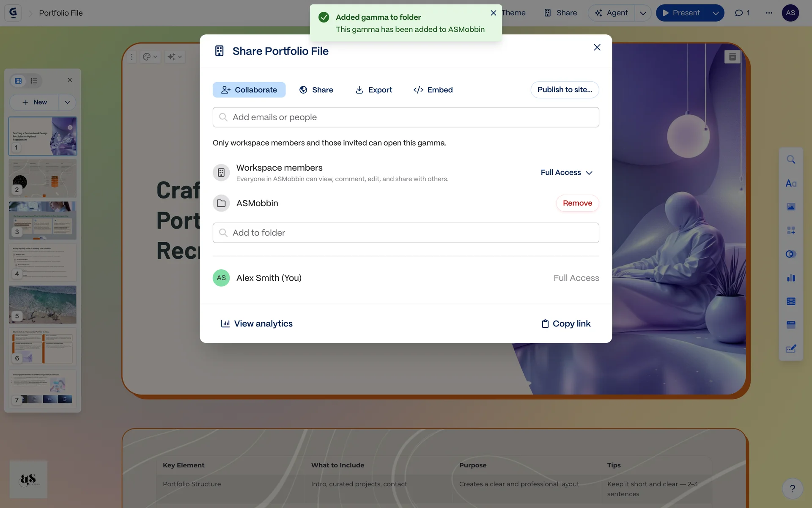Open the more options ellipsis menu
The image size is (812, 508).
point(768,13)
